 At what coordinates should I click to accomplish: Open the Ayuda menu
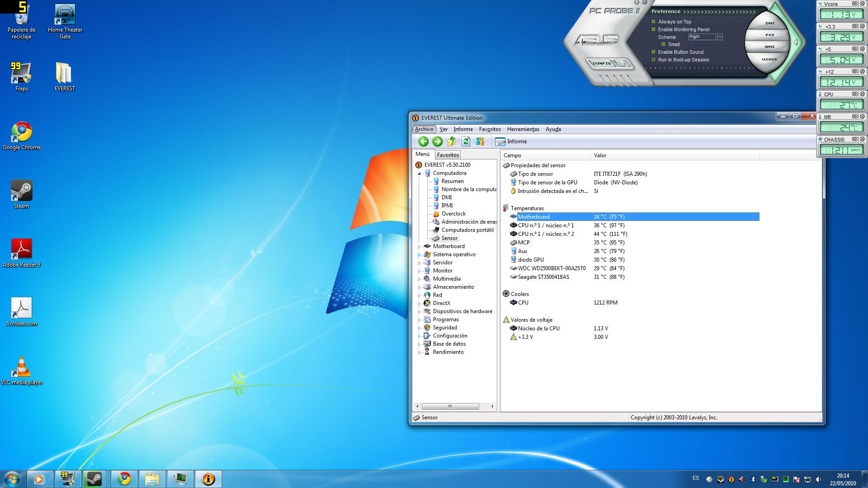point(553,129)
